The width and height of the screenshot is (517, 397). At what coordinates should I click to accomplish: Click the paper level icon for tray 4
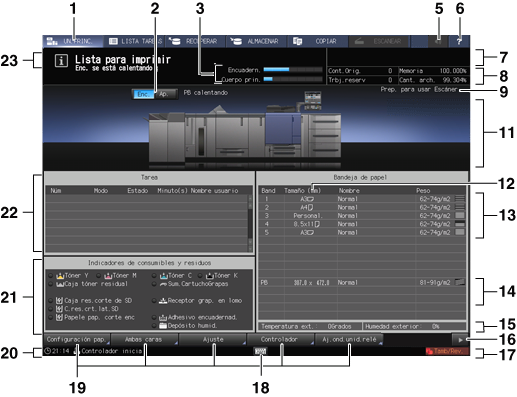(460, 224)
